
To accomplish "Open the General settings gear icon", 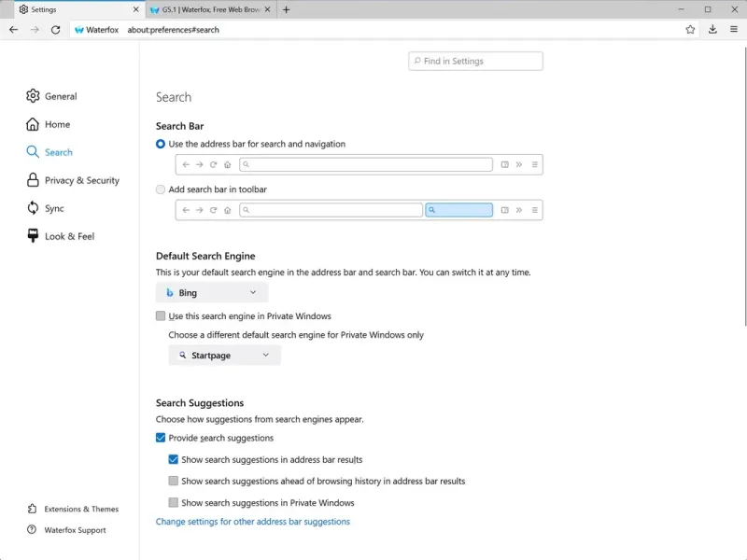I will [34, 96].
